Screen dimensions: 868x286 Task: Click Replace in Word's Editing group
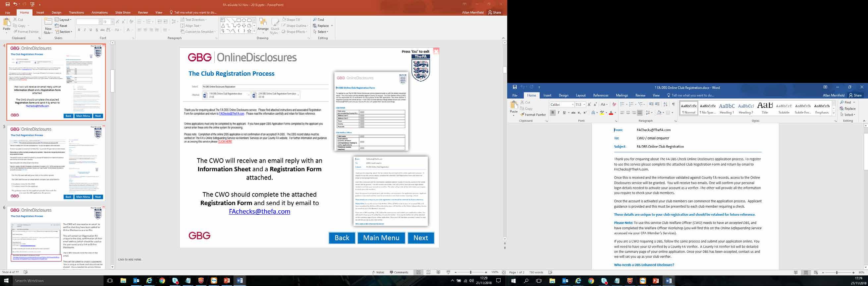[847, 108]
